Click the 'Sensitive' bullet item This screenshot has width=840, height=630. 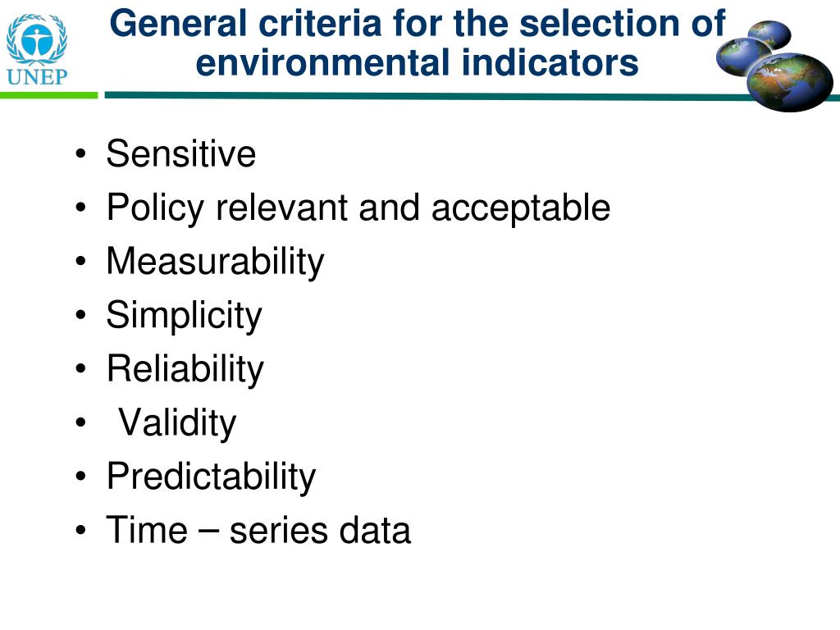click(x=181, y=154)
